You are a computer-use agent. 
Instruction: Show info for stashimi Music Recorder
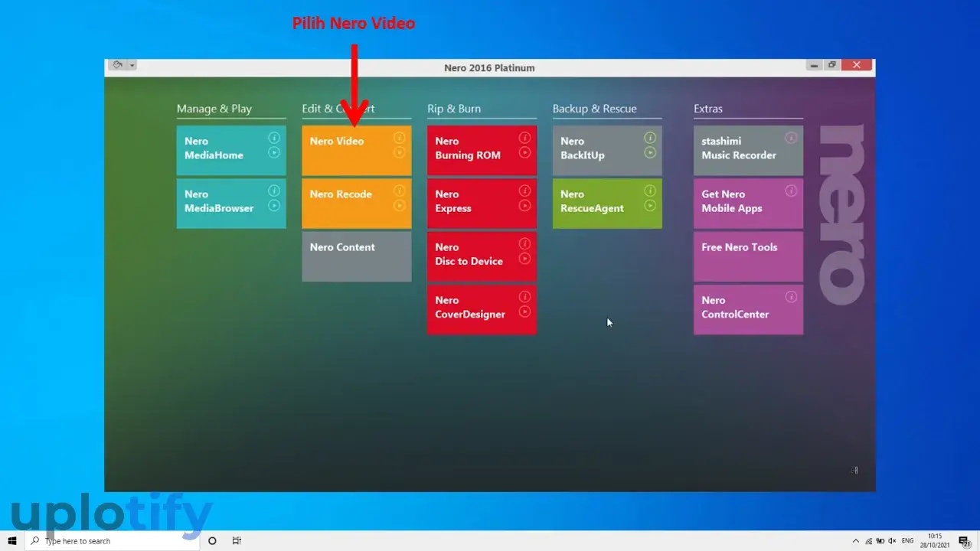click(791, 138)
